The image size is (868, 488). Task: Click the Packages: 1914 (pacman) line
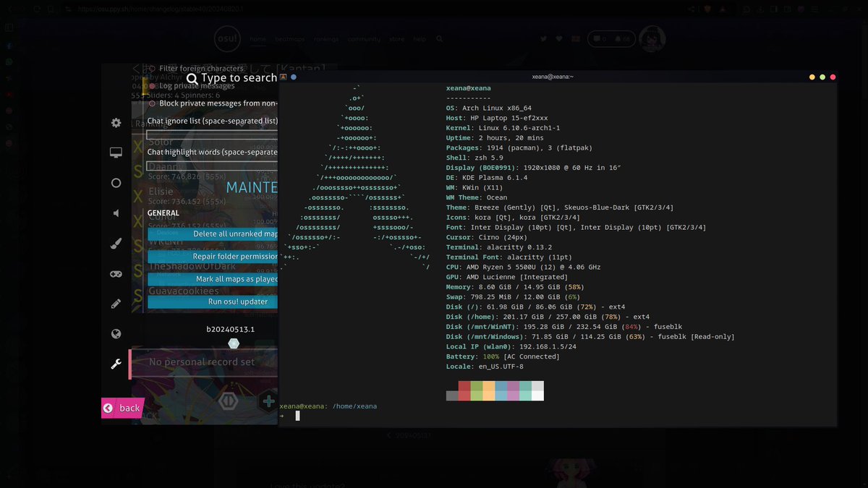point(519,147)
